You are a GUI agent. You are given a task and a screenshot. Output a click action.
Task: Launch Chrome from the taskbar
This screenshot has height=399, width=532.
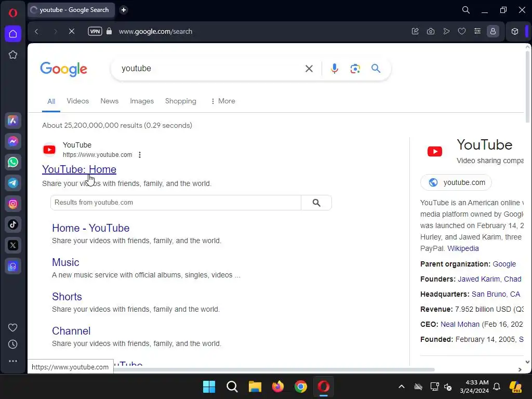[301, 387]
